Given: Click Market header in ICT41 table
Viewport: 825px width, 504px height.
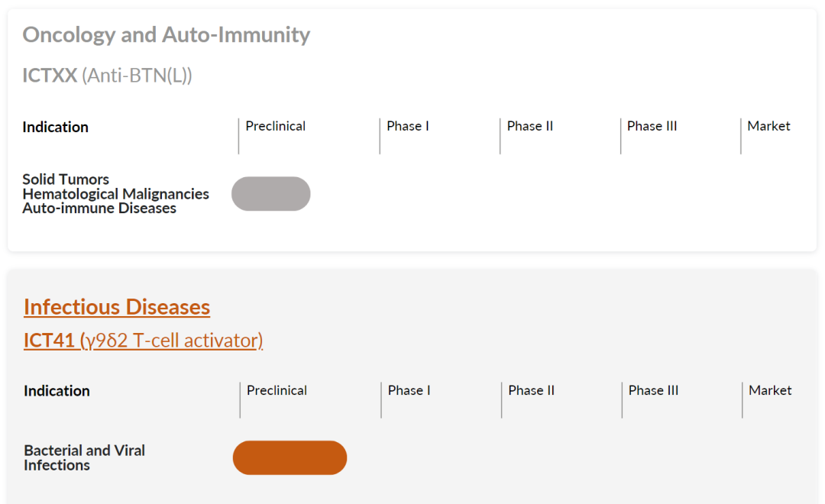Looking at the screenshot, I should pyautogui.click(x=770, y=390).
